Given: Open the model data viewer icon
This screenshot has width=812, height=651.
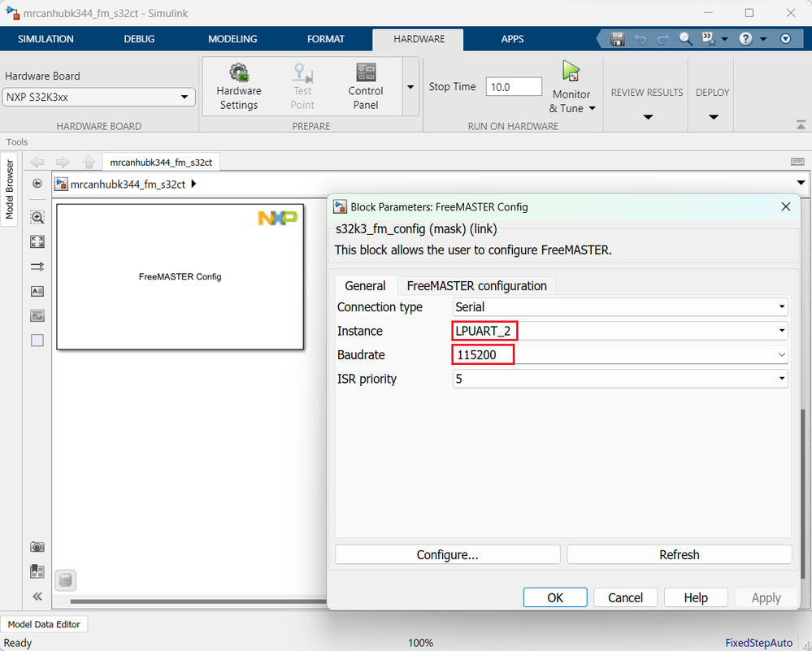Looking at the screenshot, I should click(x=37, y=571).
